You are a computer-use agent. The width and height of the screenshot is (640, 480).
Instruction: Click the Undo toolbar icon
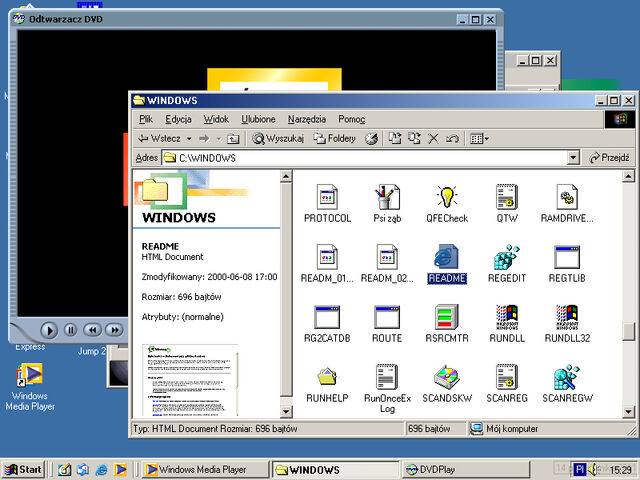452,139
